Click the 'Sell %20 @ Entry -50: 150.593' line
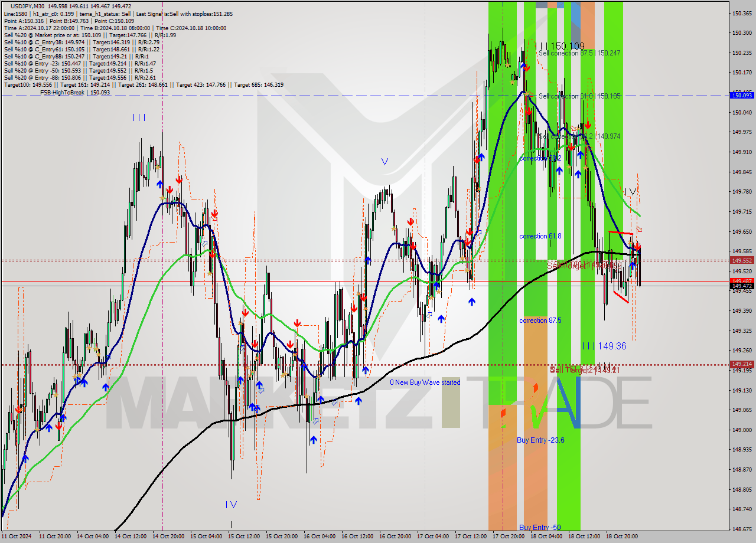Image resolution: width=756 pixels, height=543 pixels. click(x=79, y=70)
